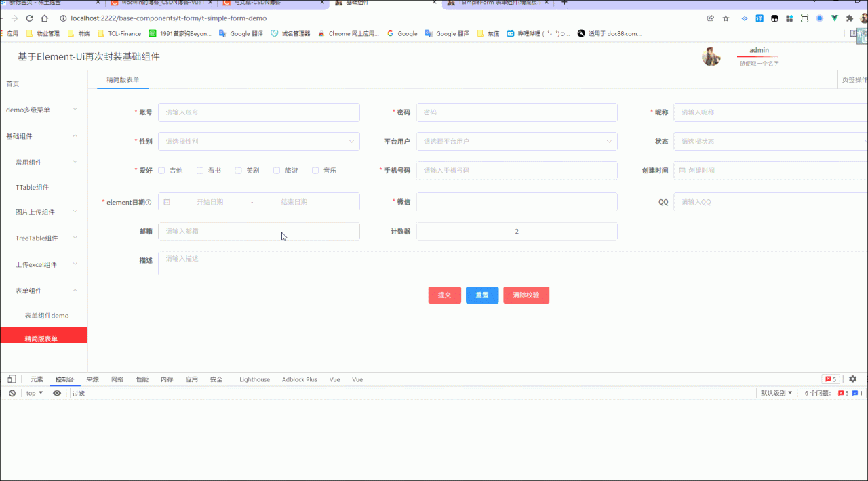Clear the console with the ban icon
Image resolution: width=868 pixels, height=481 pixels.
click(12, 393)
